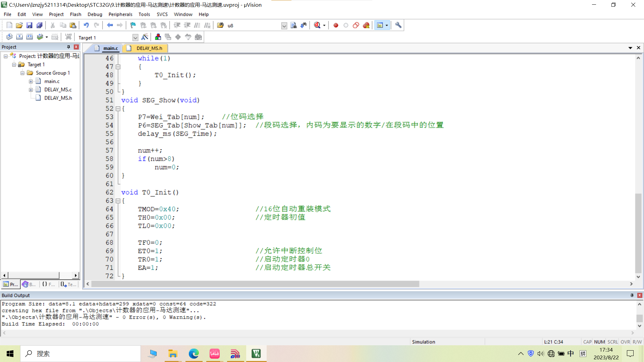Collapse the Project root tree node
This screenshot has height=362, width=644.
coord(6,56)
